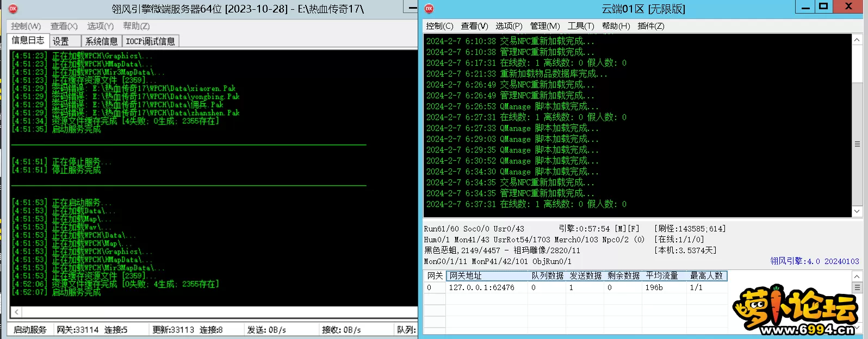868x339 pixels.
Task: Click the [在线:1/1/0] status text
Action: 679,240
